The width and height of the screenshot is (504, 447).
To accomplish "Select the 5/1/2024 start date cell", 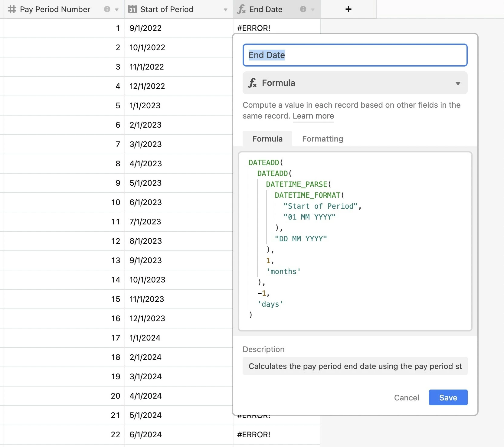I will pos(179,415).
